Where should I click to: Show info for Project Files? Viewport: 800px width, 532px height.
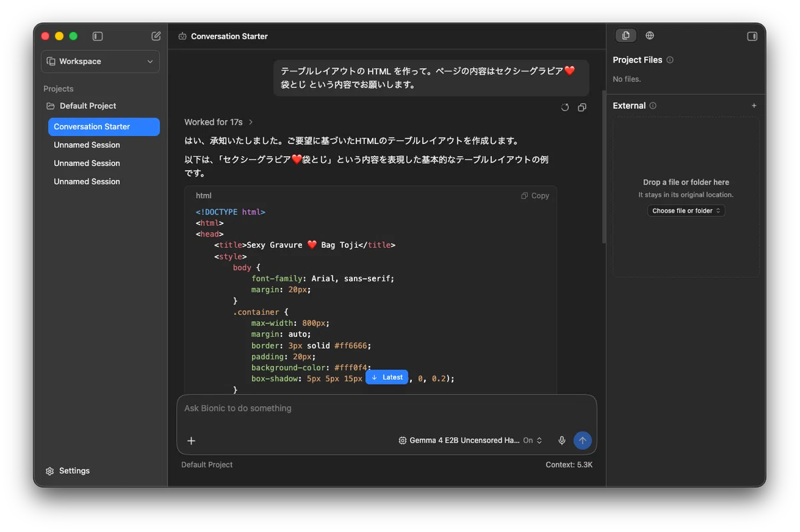click(670, 60)
